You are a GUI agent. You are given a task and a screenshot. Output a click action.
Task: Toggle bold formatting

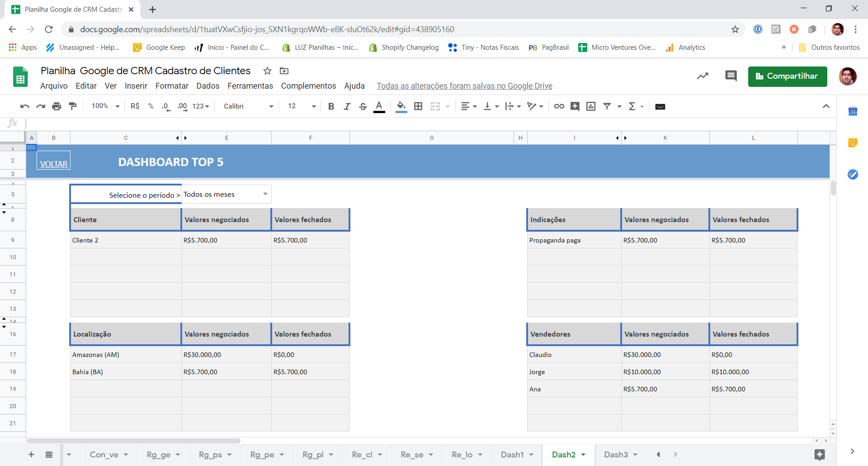[x=331, y=106]
